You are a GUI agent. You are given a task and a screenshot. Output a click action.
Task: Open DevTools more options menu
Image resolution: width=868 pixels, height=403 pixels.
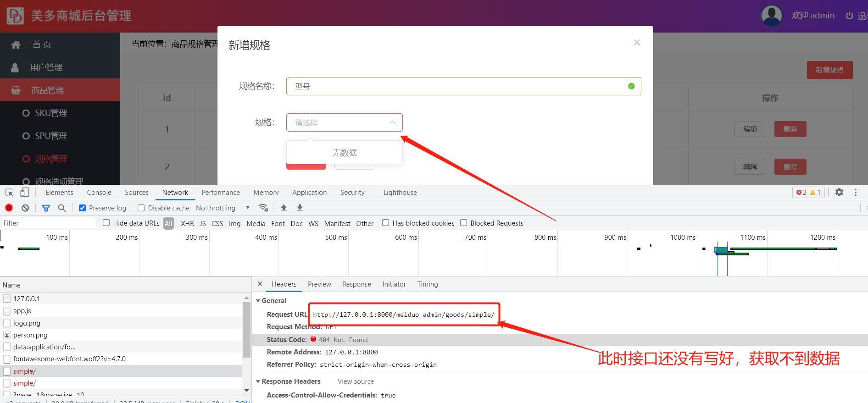tap(856, 193)
